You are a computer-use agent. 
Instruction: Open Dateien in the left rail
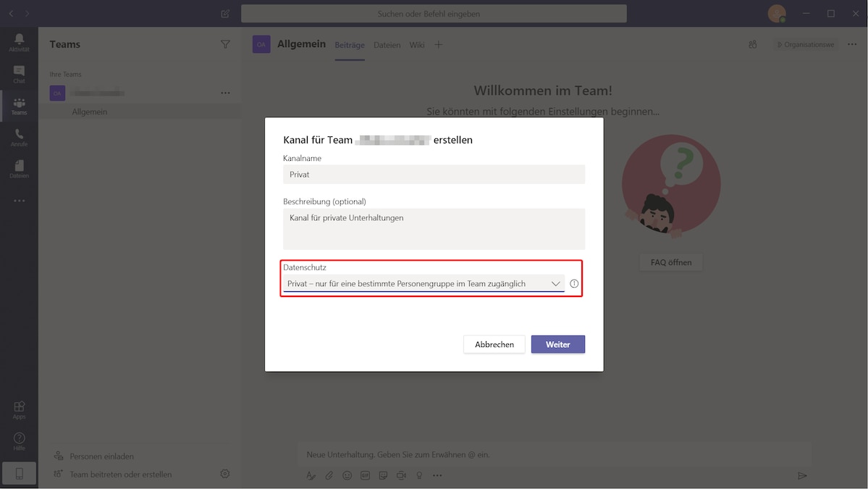coord(18,168)
